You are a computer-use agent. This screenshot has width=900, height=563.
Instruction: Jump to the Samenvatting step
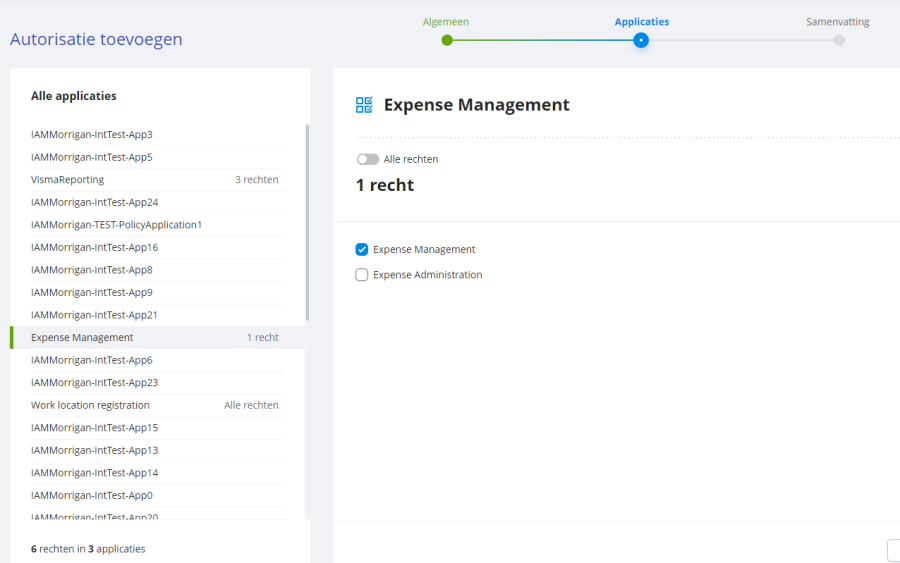click(x=837, y=22)
